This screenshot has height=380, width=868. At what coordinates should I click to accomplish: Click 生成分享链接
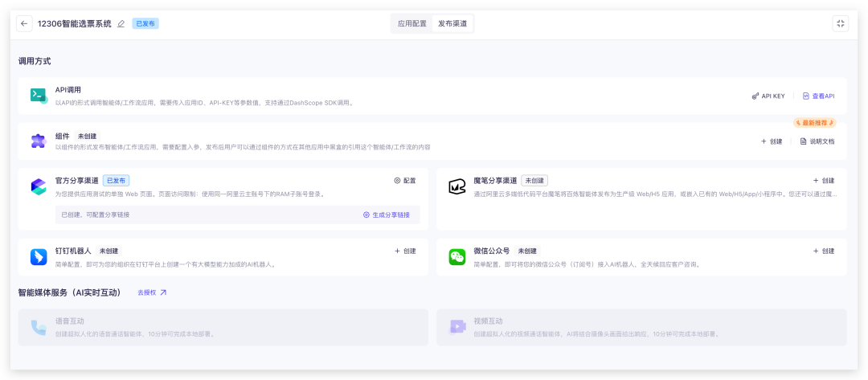(x=387, y=215)
